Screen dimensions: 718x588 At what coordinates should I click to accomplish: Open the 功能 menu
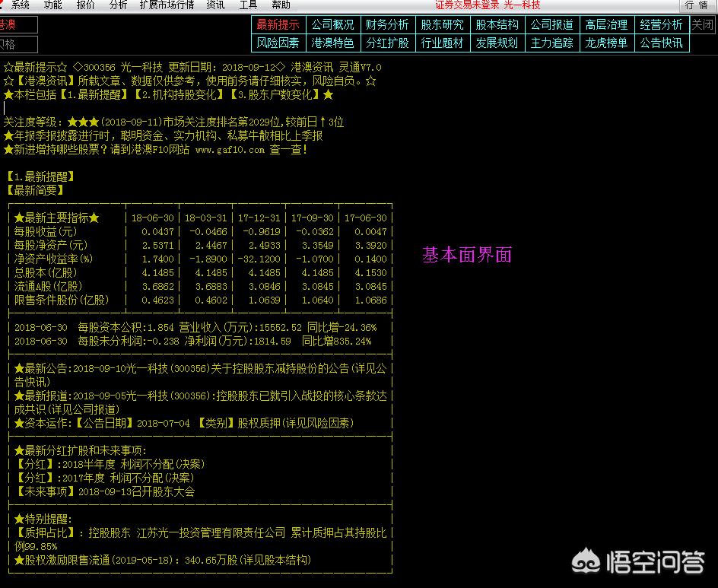(x=53, y=6)
